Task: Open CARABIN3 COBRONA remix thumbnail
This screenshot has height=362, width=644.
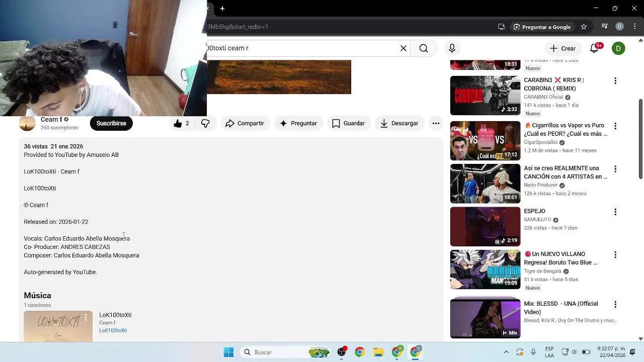Action: click(x=485, y=96)
